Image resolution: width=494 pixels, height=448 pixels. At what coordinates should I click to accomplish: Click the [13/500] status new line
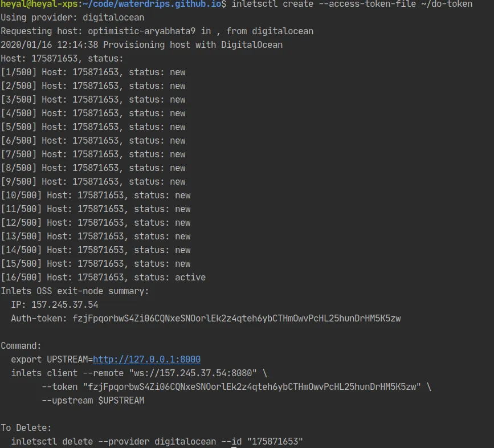[x=96, y=237]
